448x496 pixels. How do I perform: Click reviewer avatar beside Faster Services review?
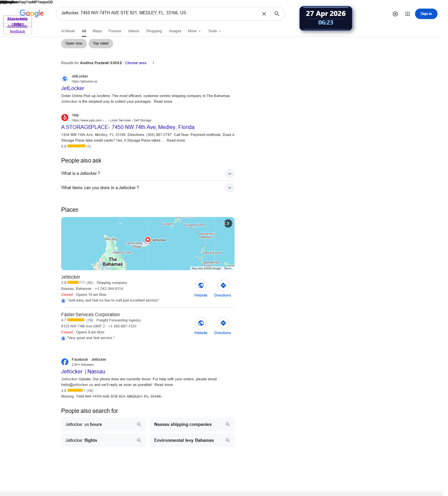63,338
